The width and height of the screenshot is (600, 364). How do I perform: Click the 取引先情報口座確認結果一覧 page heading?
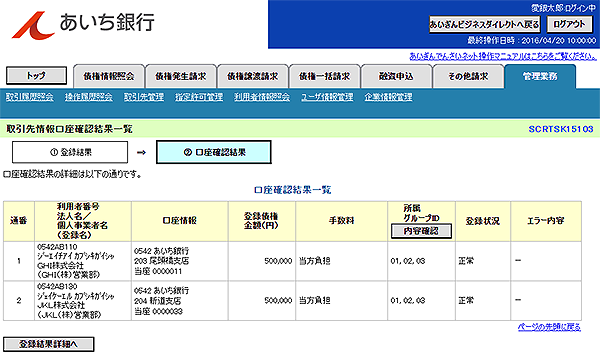(x=69, y=129)
